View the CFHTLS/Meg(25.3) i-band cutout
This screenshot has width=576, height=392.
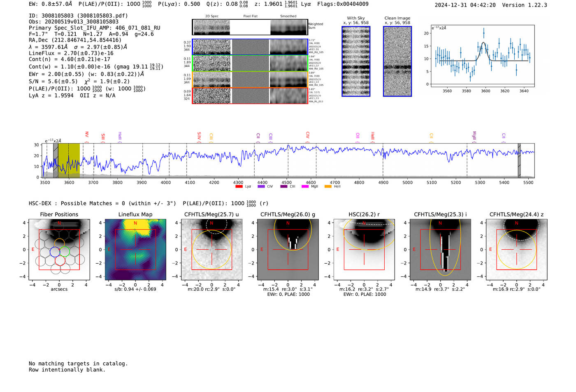[440, 249]
